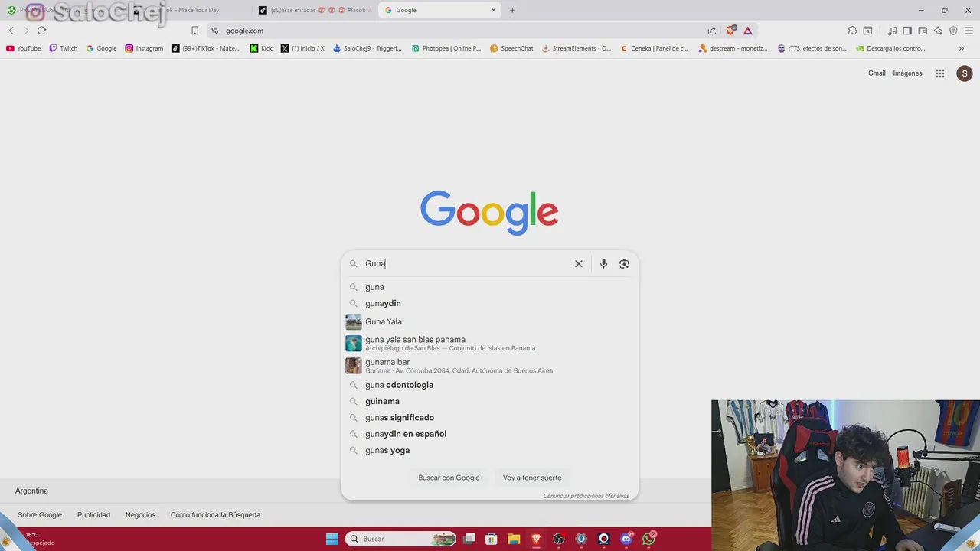Select the suggestion gunaydin
This screenshot has width=980, height=551.
490,303
